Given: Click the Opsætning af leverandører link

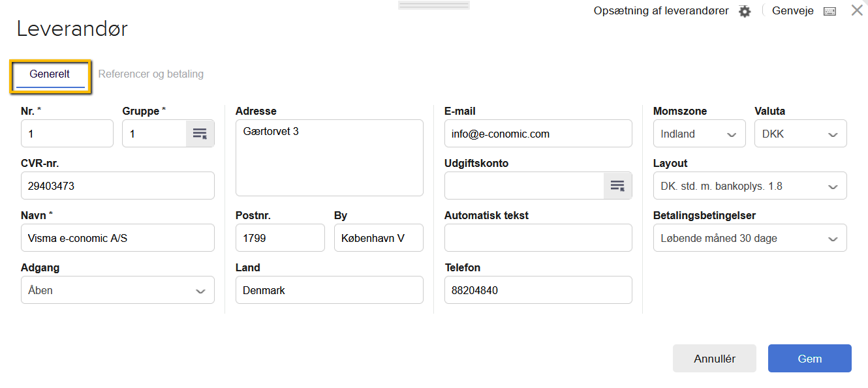Looking at the screenshot, I should click(x=660, y=11).
